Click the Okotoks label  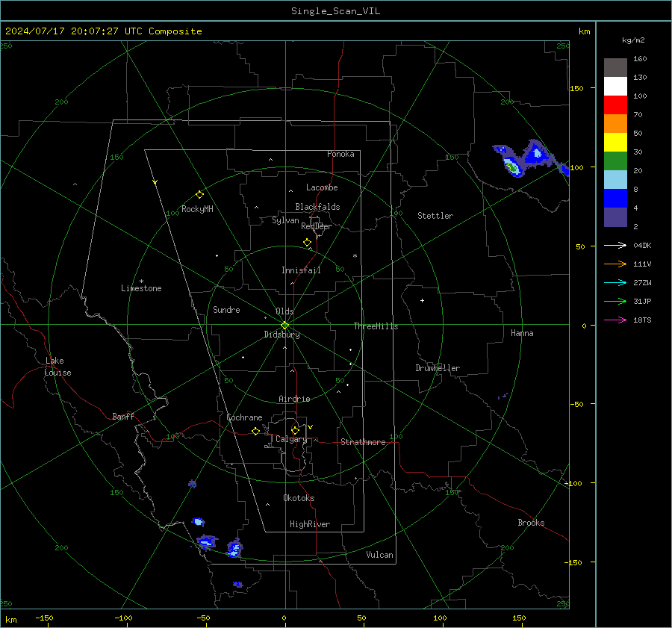pyautogui.click(x=299, y=498)
